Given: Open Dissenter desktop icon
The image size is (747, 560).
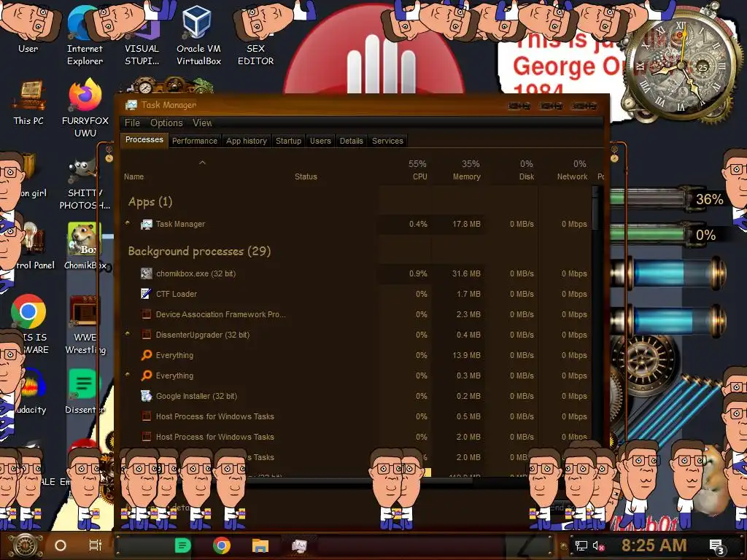Looking at the screenshot, I should 84,391.
